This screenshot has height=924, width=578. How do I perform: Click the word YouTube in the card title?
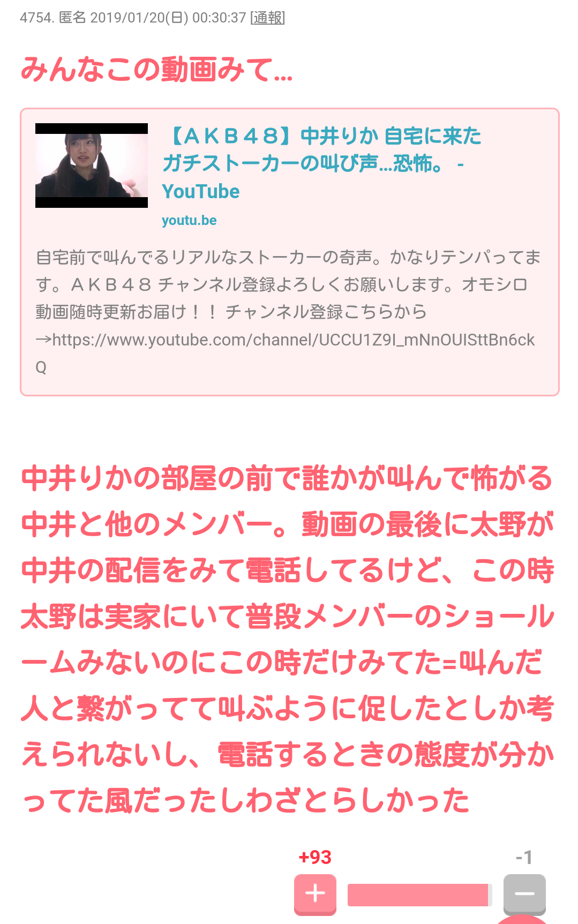[x=201, y=192]
